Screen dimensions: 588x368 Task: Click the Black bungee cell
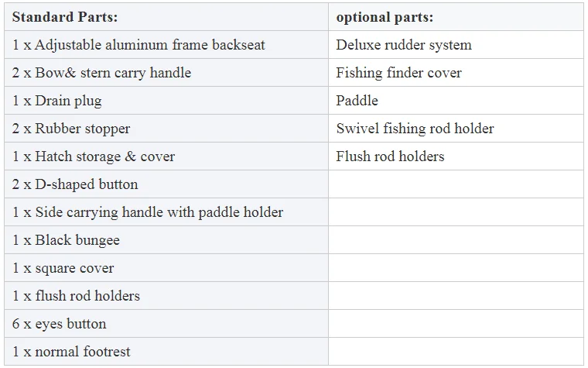coord(166,240)
